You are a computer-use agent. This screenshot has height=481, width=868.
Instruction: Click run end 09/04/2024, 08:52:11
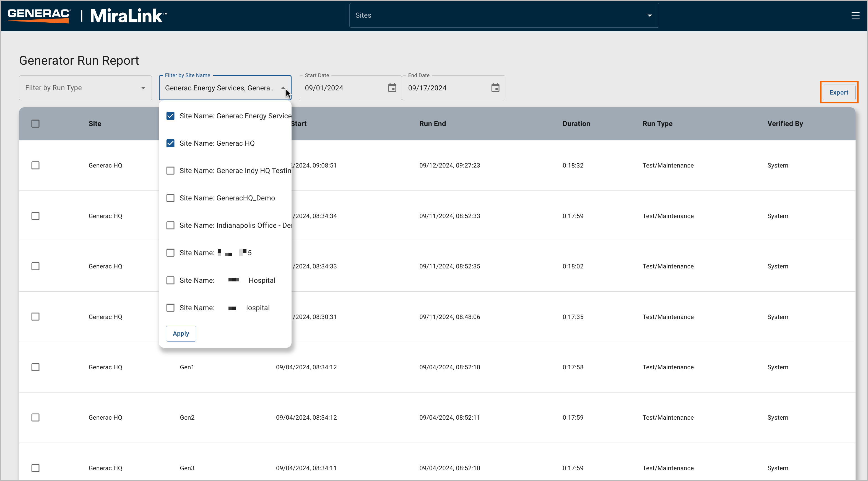coord(449,417)
